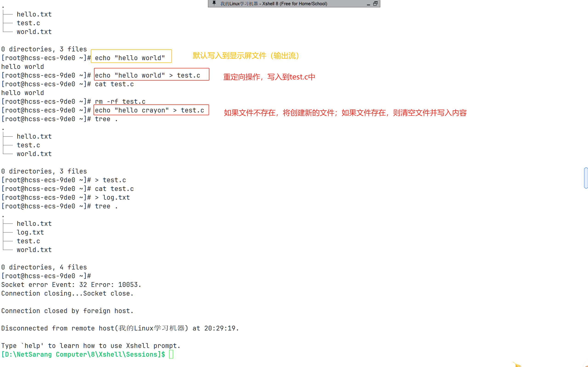Viewport: 588px width, 367px height.
Task: Click the line 'Connection closing...Socket close.'
Action: click(67, 293)
